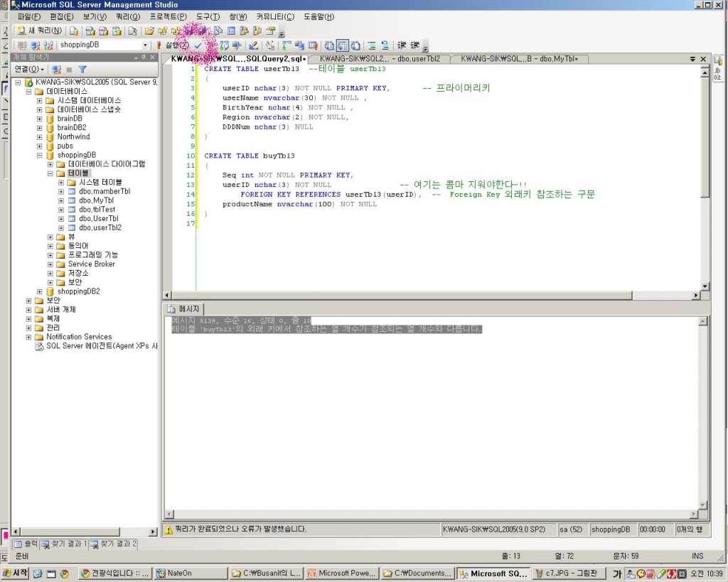The height and width of the screenshot is (582, 728).
Task: Select the Service Broker folder
Action: 92,264
